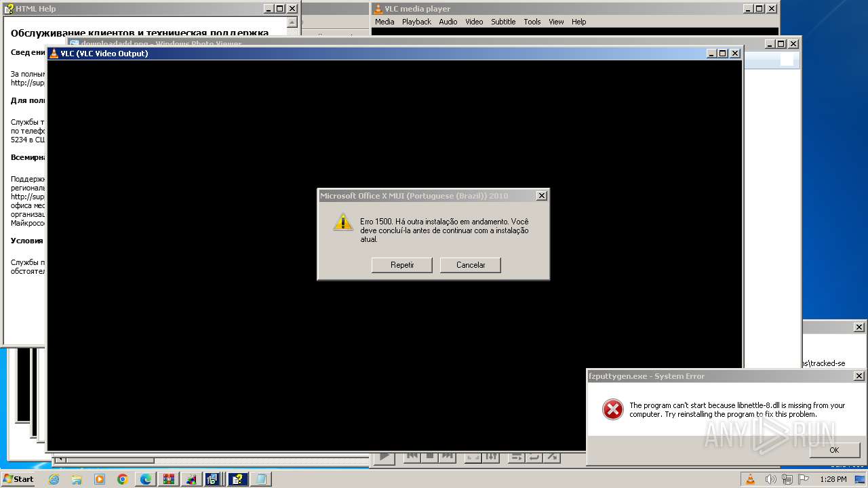
Task: Open Windows Media Player from the taskbar
Action: 100,479
